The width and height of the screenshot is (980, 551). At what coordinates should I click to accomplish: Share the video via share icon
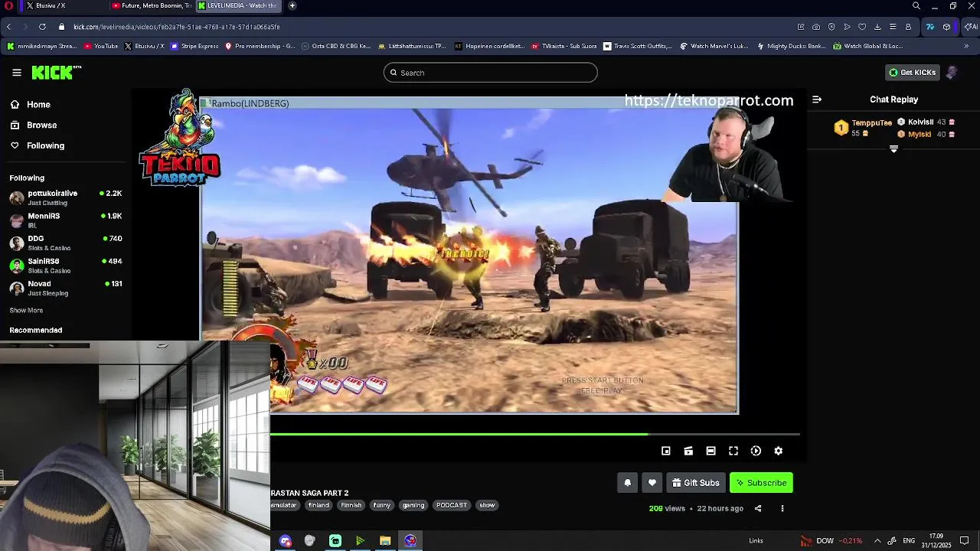click(x=758, y=508)
